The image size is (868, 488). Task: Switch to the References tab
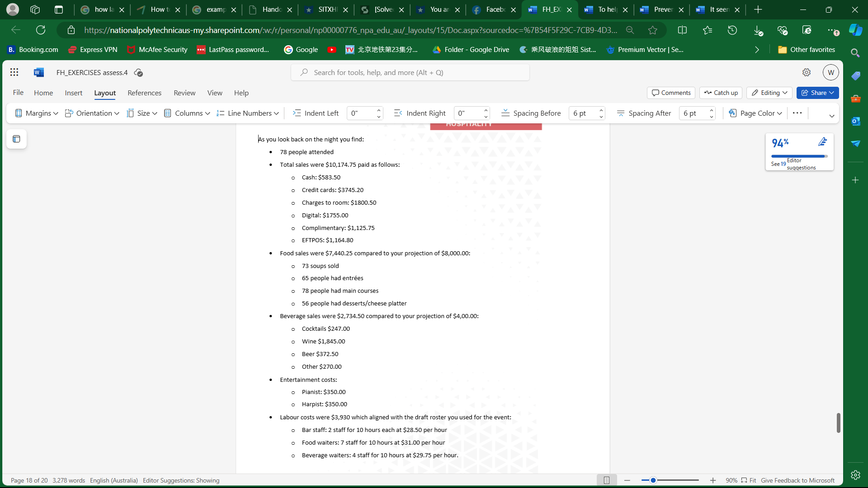144,93
